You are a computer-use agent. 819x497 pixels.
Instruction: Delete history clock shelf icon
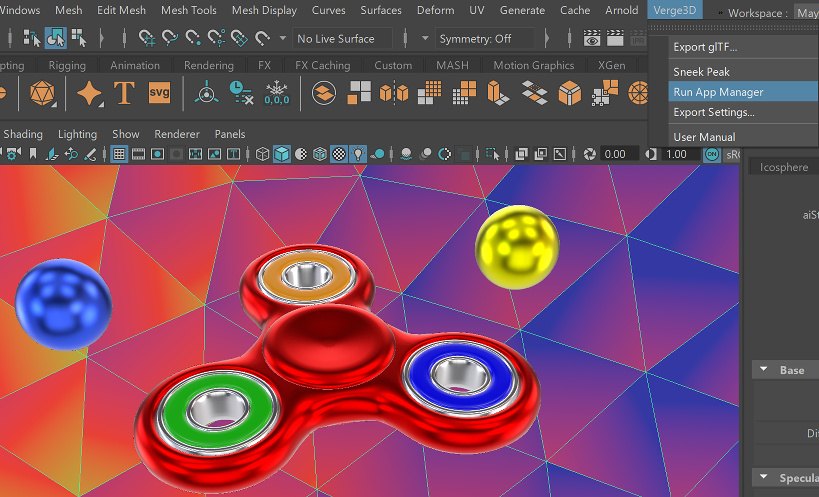click(241, 93)
